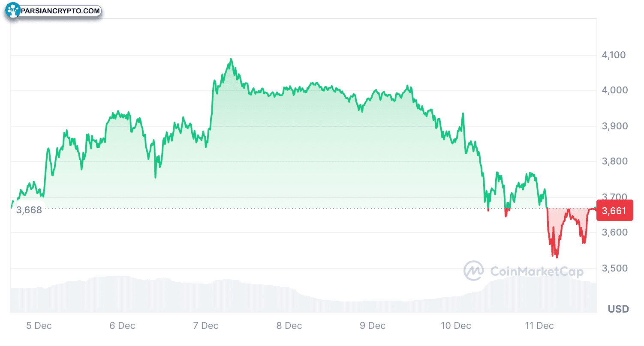Viewport: 644px width, 346px height.
Task: Select the 5 Dec date marker
Action: [x=39, y=326]
